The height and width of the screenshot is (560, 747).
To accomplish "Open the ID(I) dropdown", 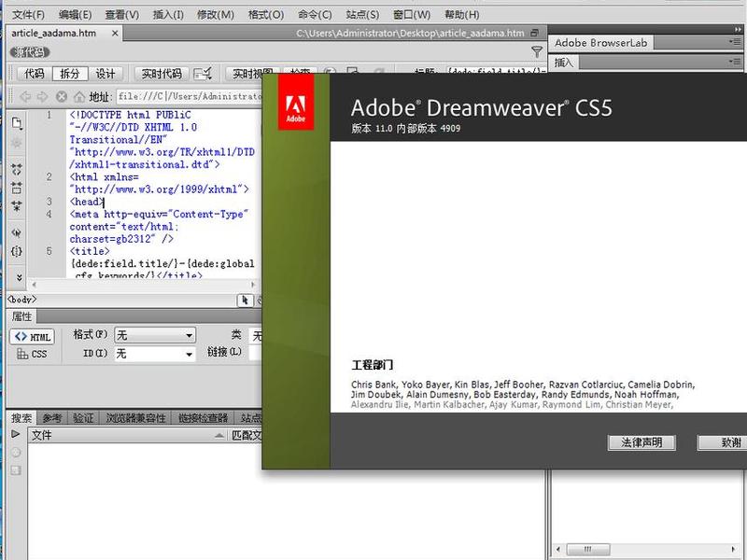I will tap(155, 354).
